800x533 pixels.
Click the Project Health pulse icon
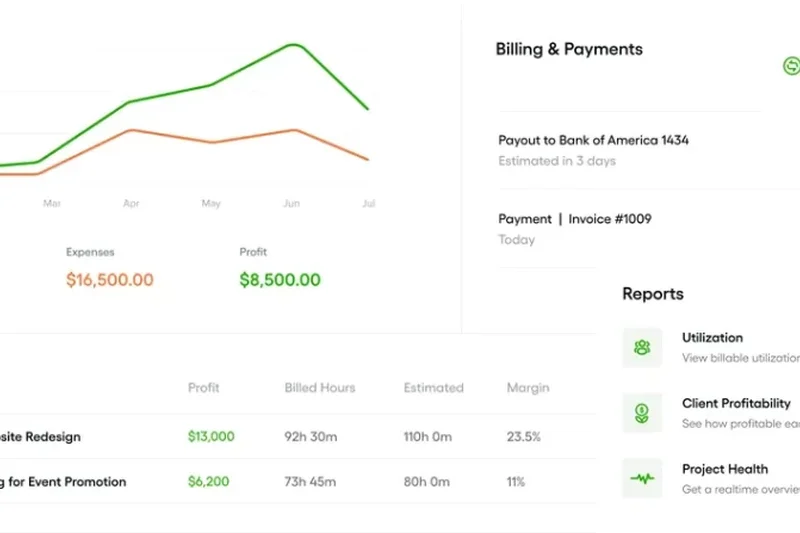pos(642,478)
